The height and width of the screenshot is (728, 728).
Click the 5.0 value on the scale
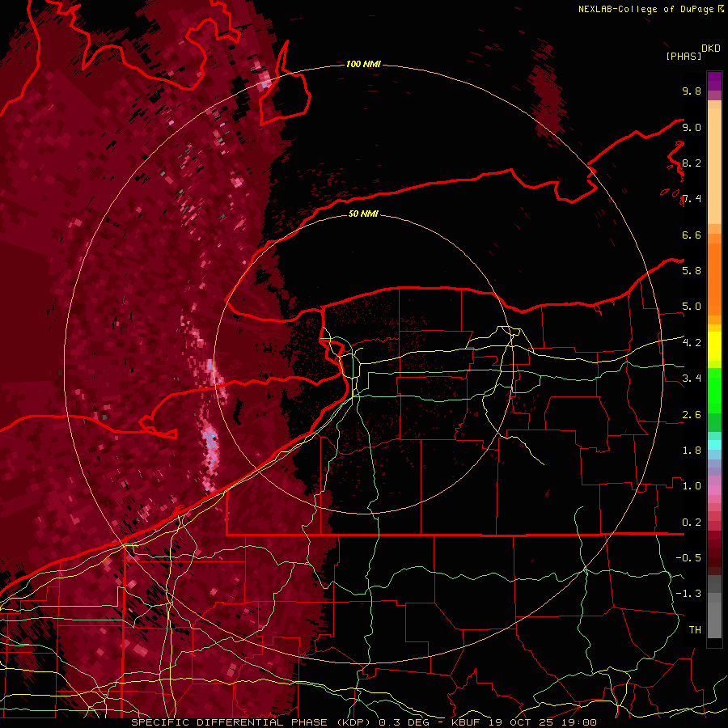(692, 307)
